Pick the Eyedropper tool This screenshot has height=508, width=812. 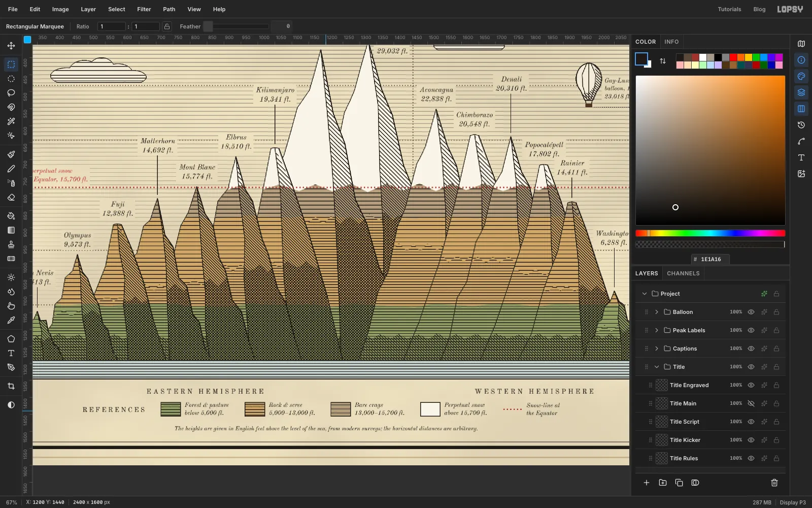(x=11, y=320)
